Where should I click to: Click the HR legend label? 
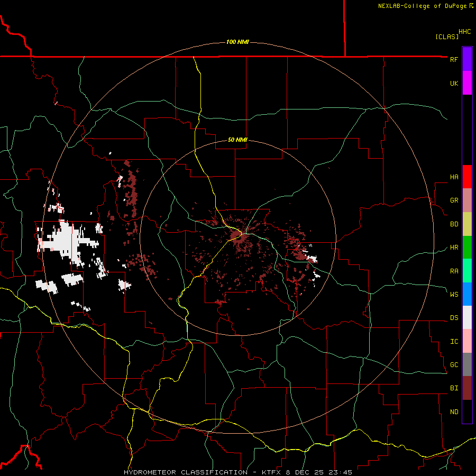[454, 247]
